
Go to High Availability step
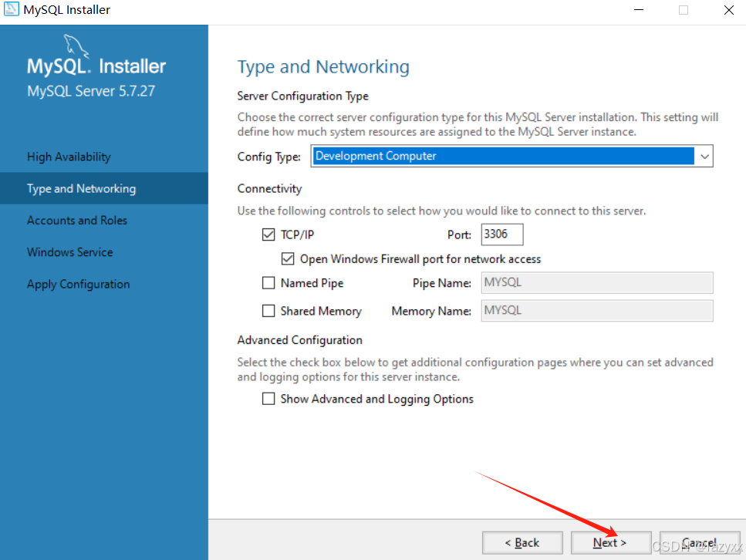(69, 157)
